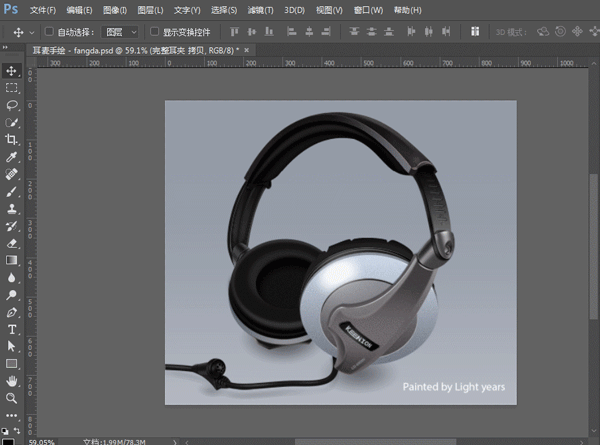The image size is (600, 445).
Task: Select the Quick Selection tool
Action: [11, 122]
